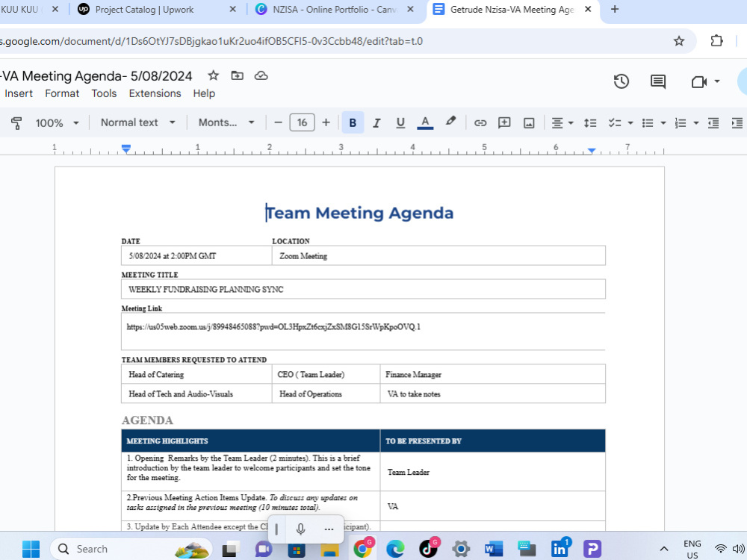The height and width of the screenshot is (560, 747).
Task: Open the text alignment dropdown
Action: click(x=562, y=123)
